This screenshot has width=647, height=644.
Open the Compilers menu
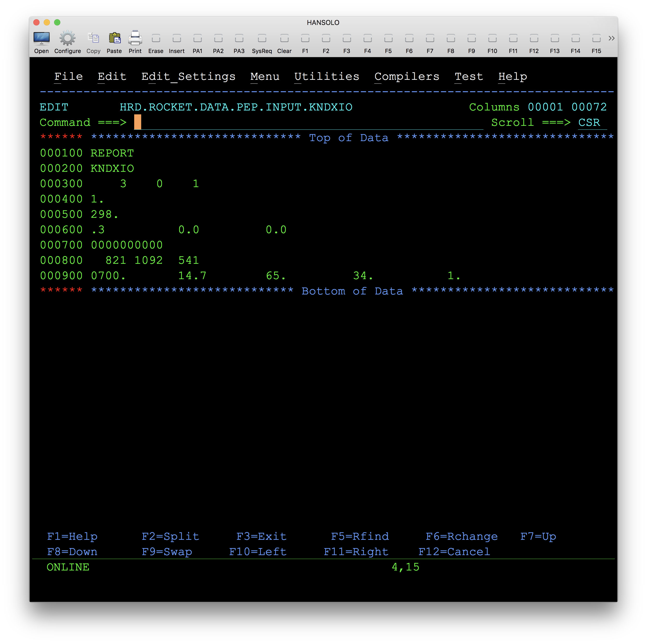tap(406, 77)
